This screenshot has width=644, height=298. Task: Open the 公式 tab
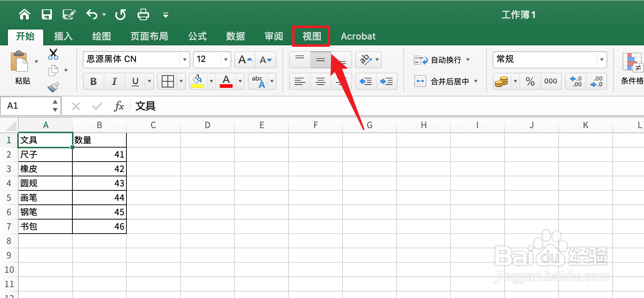click(x=197, y=36)
